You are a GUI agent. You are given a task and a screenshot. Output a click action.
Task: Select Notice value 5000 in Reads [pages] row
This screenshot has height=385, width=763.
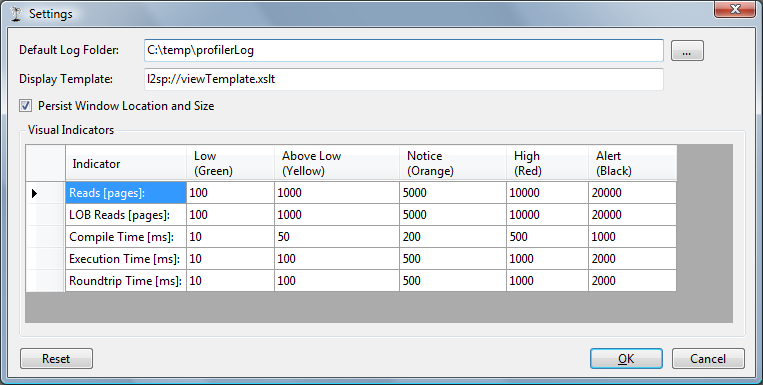[453, 193]
